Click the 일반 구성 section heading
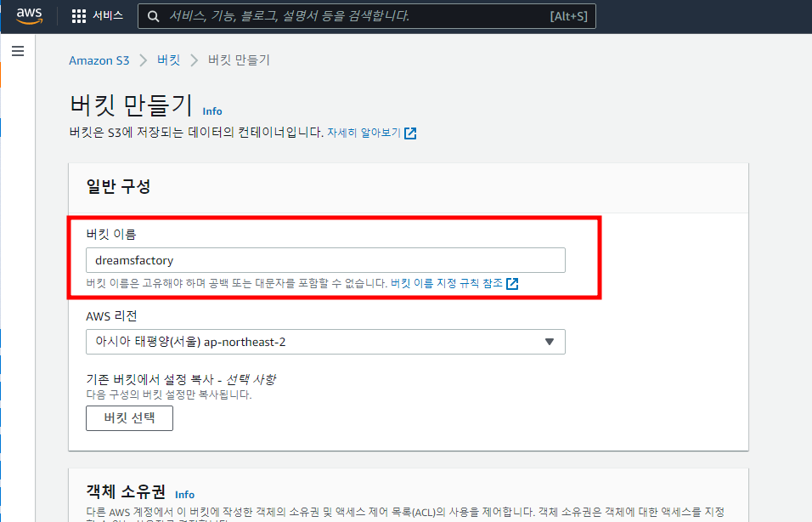The width and height of the screenshot is (812, 522). point(119,187)
